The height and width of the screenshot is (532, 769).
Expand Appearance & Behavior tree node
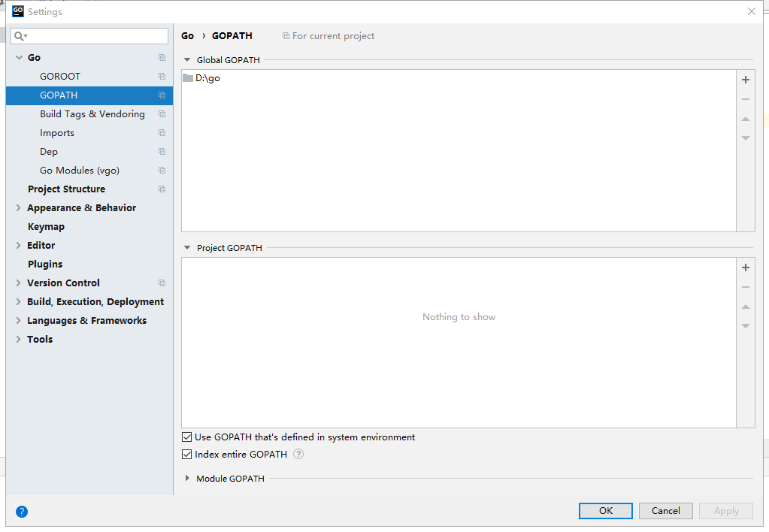click(19, 208)
